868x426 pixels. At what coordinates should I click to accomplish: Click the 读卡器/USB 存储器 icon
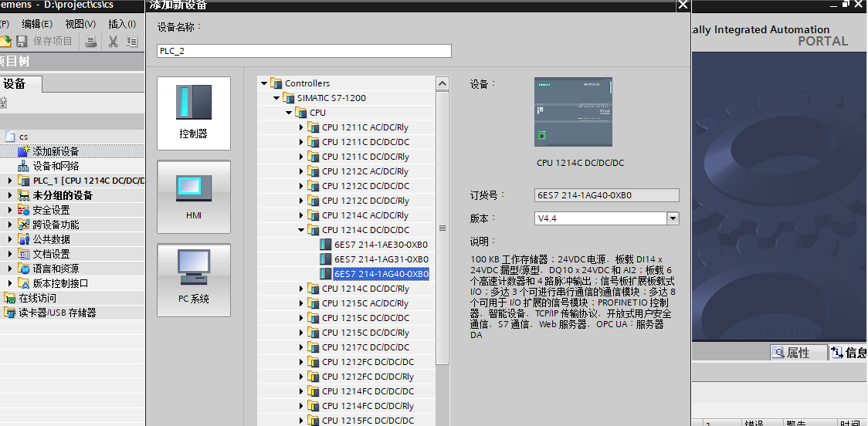[10, 313]
